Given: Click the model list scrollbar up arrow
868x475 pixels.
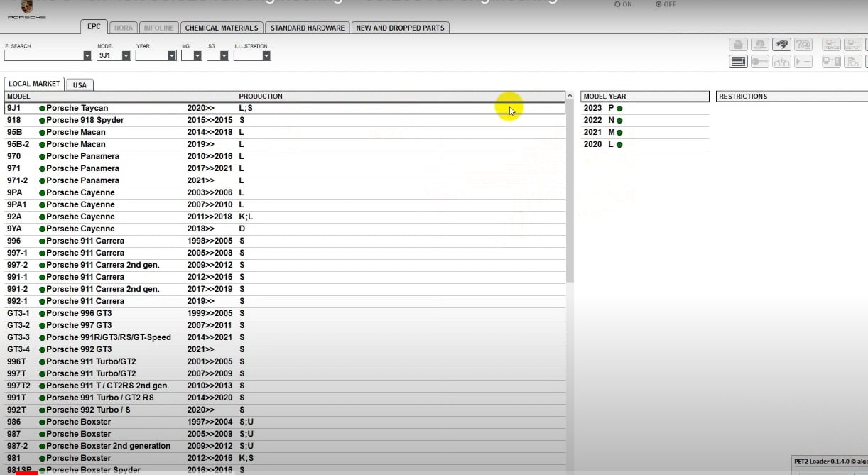Looking at the screenshot, I should click(570, 96).
